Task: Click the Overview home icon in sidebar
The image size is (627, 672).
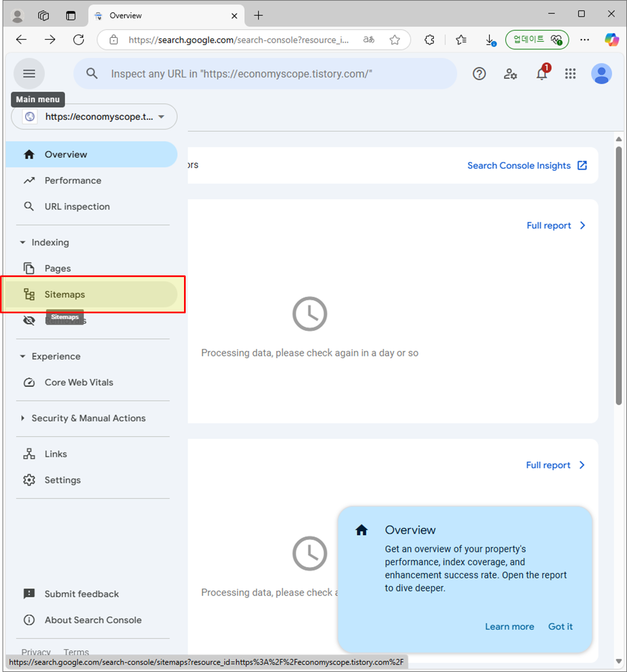Action: click(x=29, y=155)
